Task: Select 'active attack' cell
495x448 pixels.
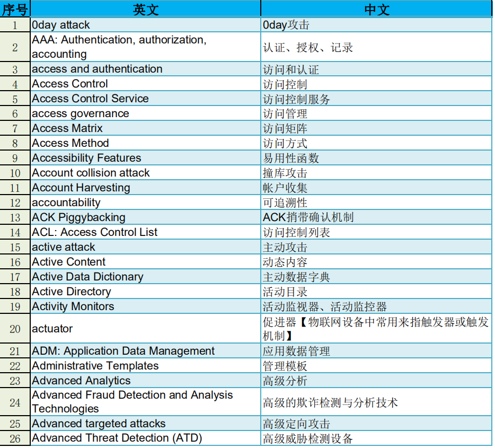Action: pyautogui.click(x=146, y=247)
